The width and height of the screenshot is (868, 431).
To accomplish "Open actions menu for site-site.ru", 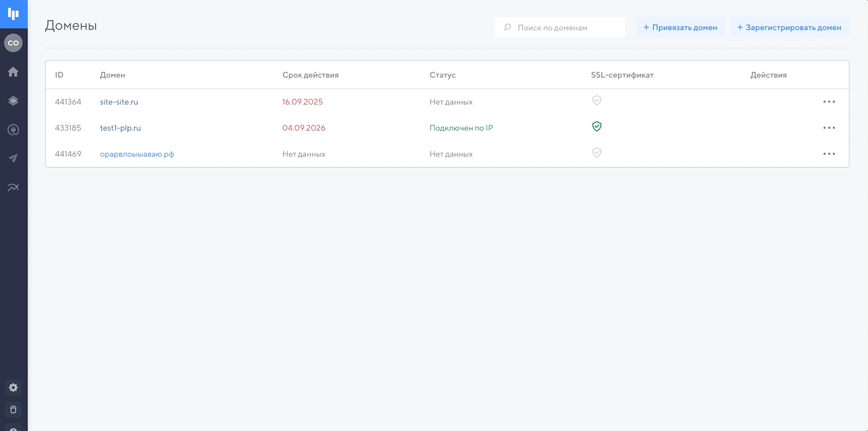I will [x=829, y=102].
